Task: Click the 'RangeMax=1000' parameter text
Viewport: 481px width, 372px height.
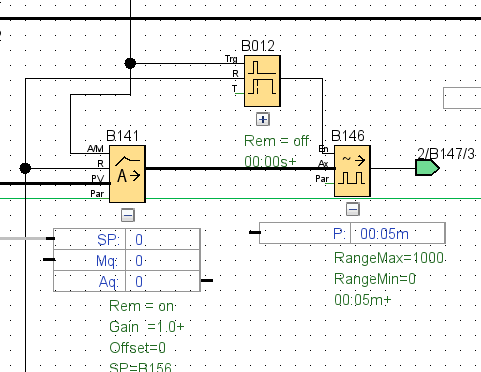Action: click(x=389, y=258)
